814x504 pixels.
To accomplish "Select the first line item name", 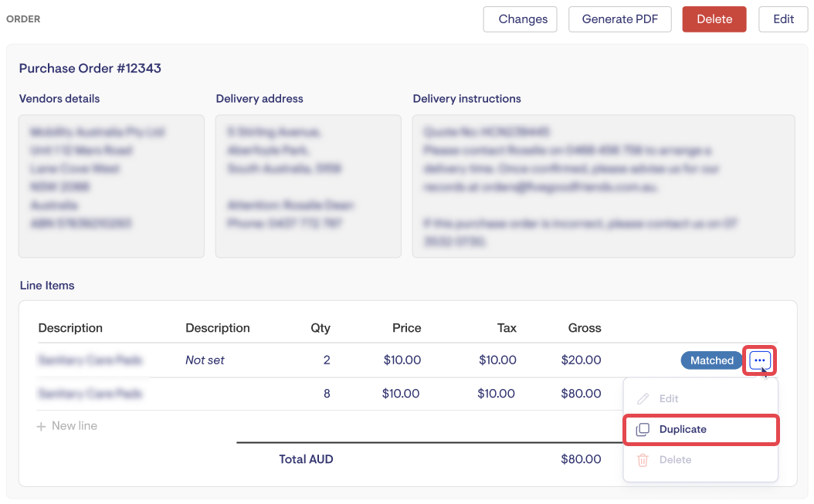I will pos(90,360).
